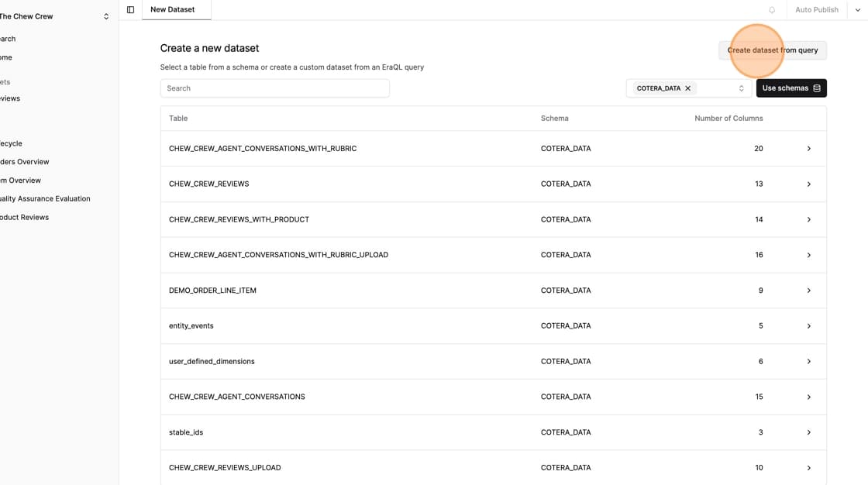Open CHEW_CREW_AGENT_CONVERSATIONS_WITH_RUBRIC row chevron
The height and width of the screenshot is (485, 868).
pos(808,149)
